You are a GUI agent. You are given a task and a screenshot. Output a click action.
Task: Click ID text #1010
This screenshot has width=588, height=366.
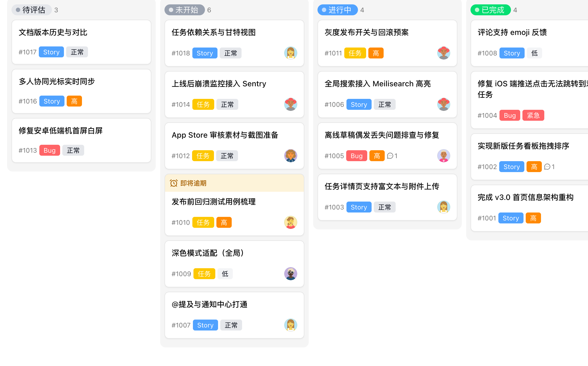pyautogui.click(x=181, y=222)
